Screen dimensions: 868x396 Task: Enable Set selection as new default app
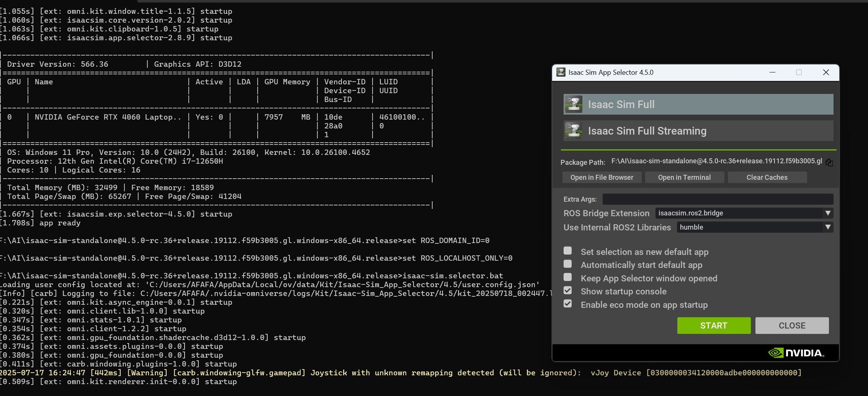point(568,251)
